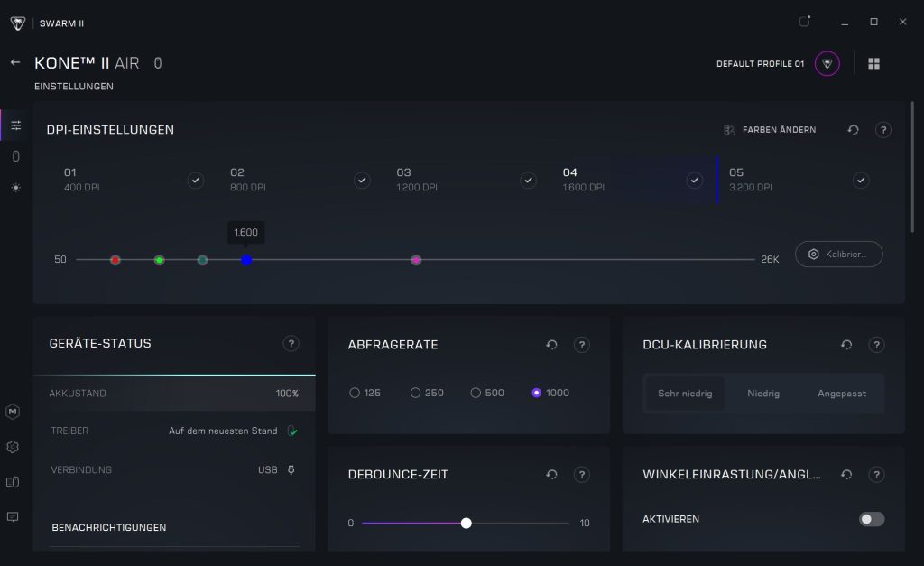Open the settings sliders sidebar tab
924x566 pixels.
(x=15, y=125)
